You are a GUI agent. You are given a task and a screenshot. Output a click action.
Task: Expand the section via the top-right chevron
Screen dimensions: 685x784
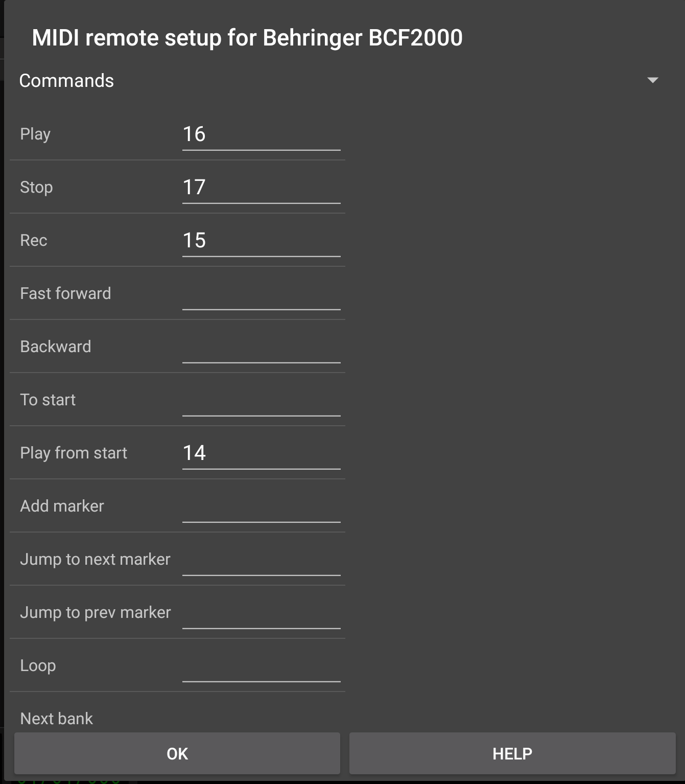tap(652, 80)
